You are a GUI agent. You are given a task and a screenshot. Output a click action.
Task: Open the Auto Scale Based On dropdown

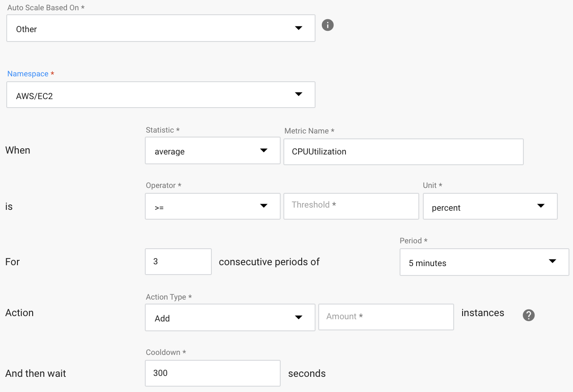(160, 29)
